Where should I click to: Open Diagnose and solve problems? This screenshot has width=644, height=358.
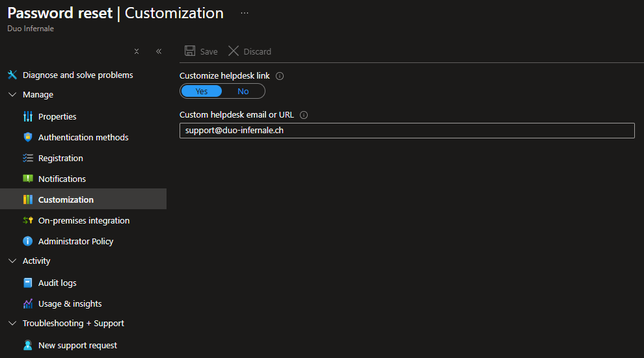[77, 75]
